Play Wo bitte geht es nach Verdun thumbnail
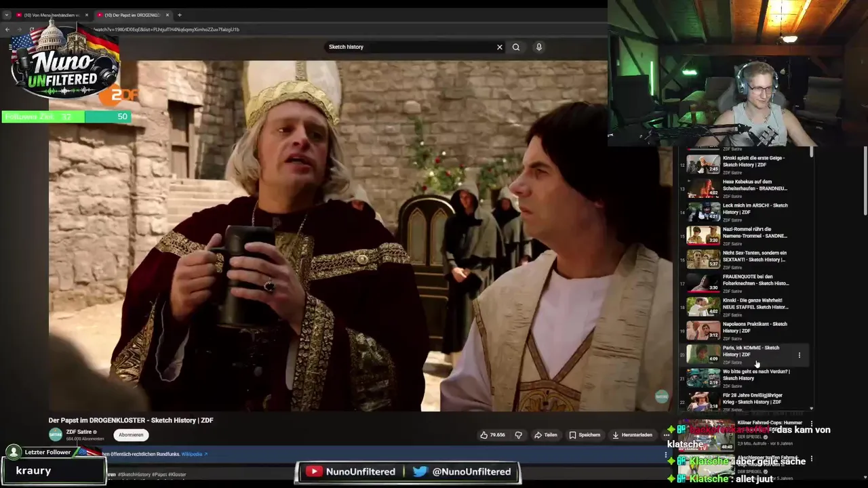This screenshot has width=868, height=488. click(703, 378)
